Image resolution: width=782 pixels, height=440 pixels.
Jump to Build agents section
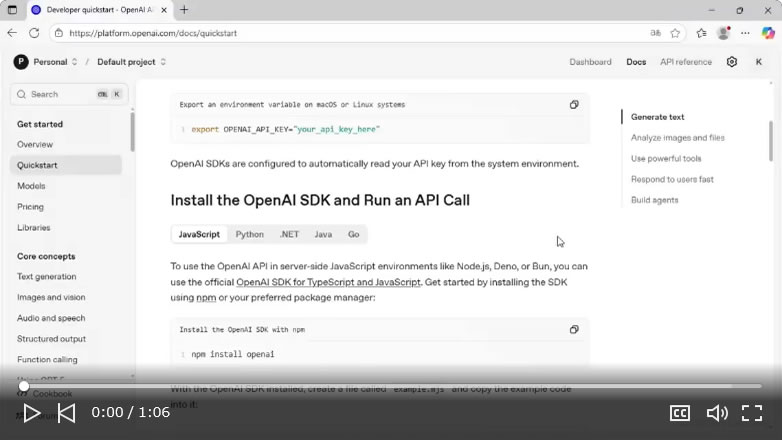click(654, 201)
